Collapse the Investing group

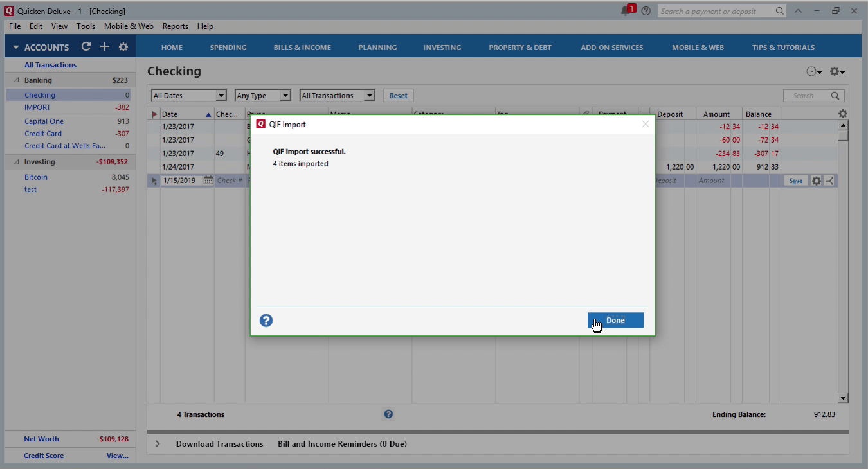point(16,162)
